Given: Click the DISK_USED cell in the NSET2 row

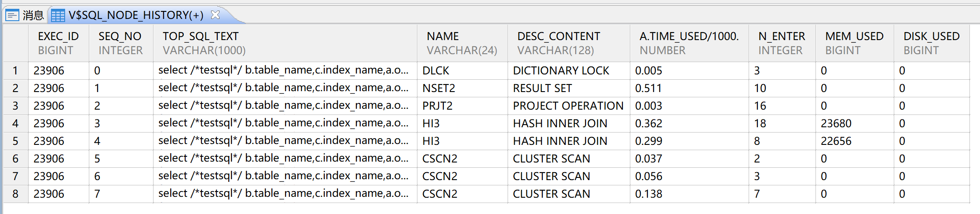Looking at the screenshot, I should pyautogui.click(x=932, y=88).
